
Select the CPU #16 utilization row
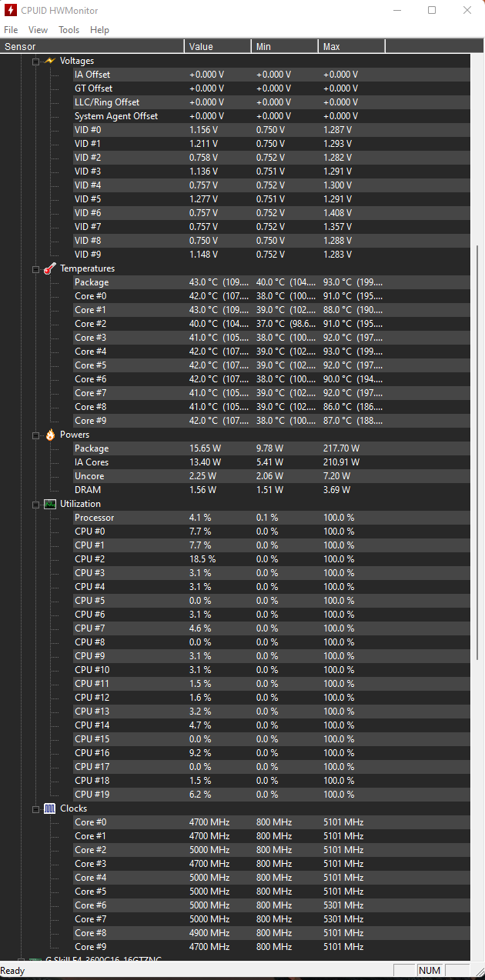click(x=271, y=753)
